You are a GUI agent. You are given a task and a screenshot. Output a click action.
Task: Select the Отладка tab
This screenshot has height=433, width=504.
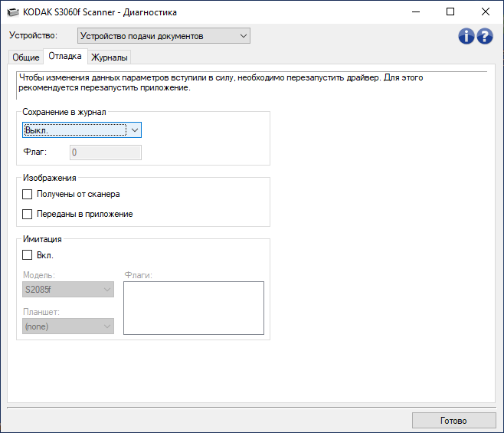65,56
